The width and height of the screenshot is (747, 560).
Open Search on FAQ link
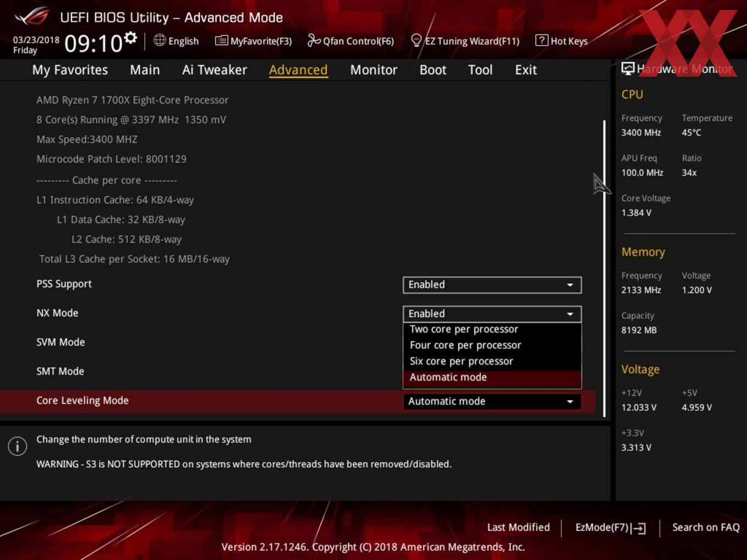[706, 527]
